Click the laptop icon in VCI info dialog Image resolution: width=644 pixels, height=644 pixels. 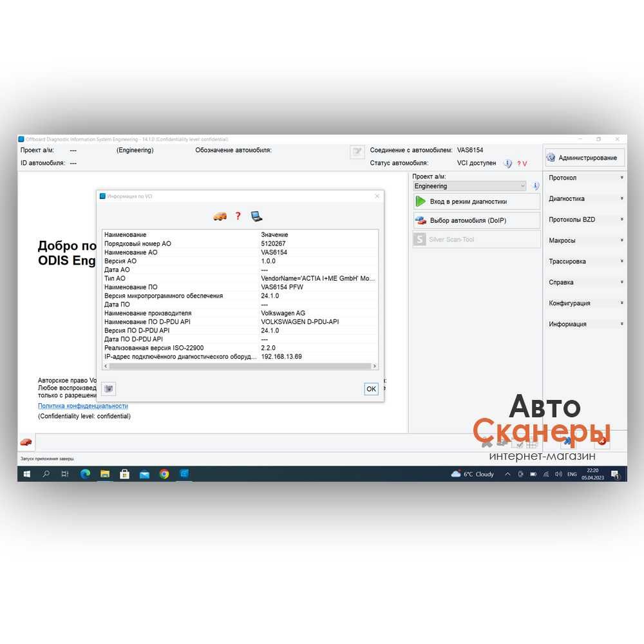(256, 216)
